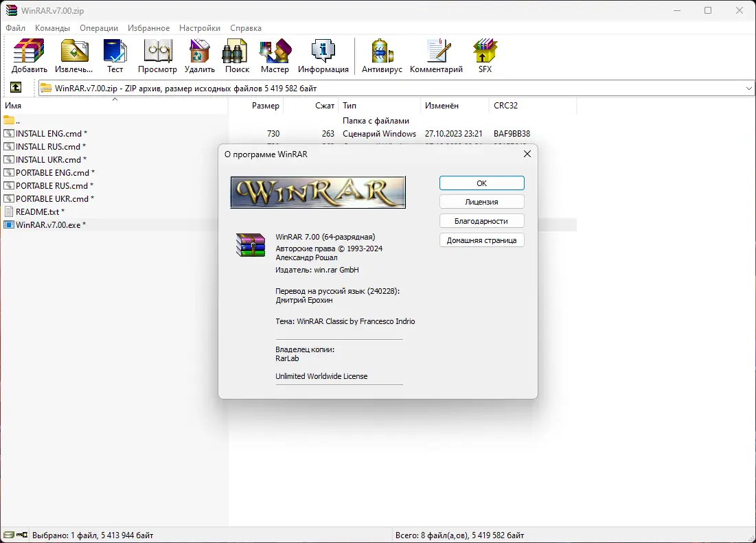The height and width of the screenshot is (543, 756).
Task: Open the Команды menu
Action: click(x=53, y=28)
